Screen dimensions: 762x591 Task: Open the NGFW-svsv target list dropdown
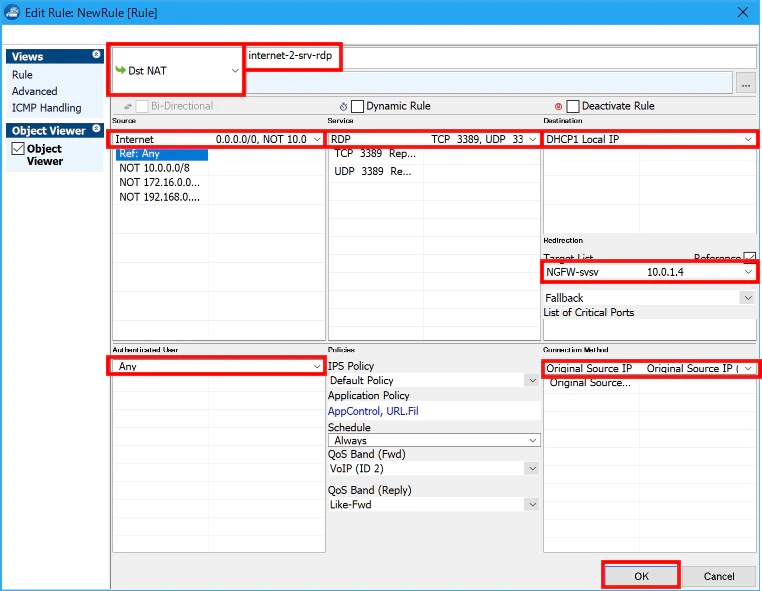click(748, 272)
